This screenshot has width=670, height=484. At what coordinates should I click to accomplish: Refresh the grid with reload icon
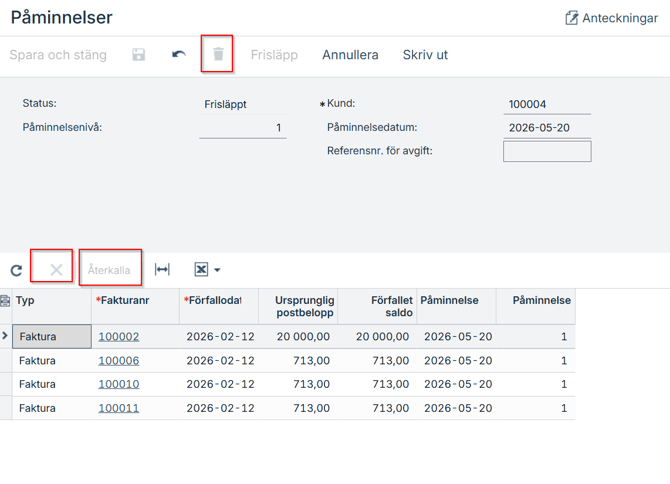16,270
